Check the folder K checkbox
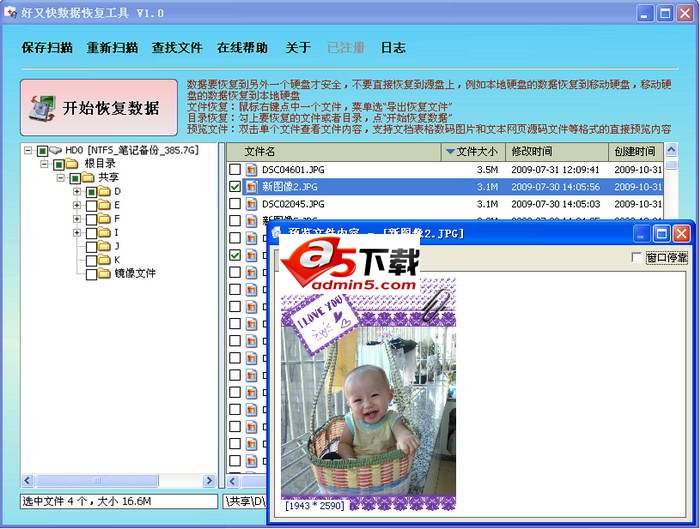The image size is (700, 529). point(91,261)
